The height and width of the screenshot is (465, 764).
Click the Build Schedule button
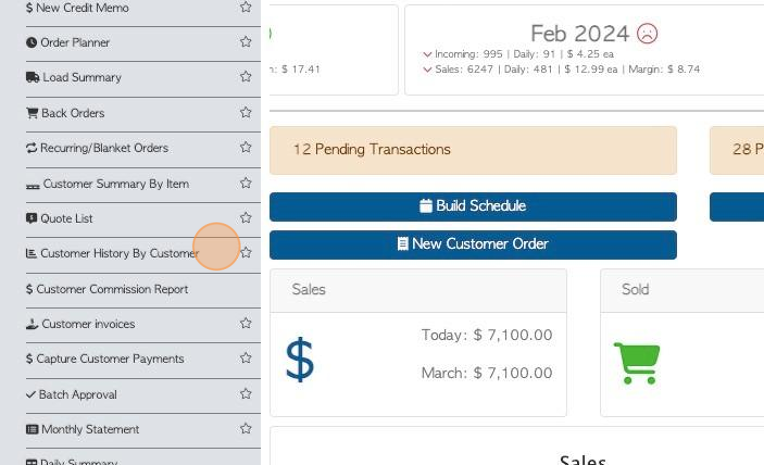pyautogui.click(x=472, y=206)
